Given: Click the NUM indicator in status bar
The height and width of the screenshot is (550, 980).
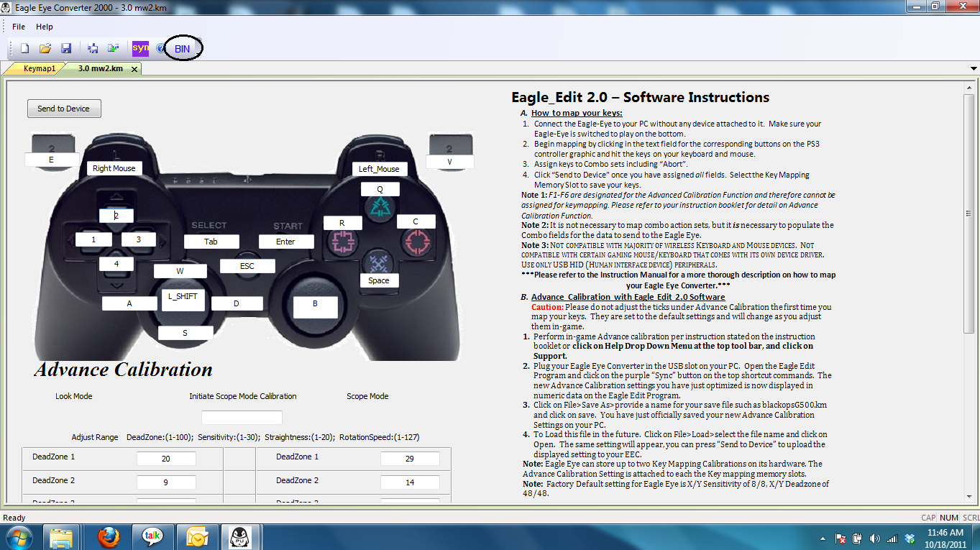Looking at the screenshot, I should pos(949,518).
